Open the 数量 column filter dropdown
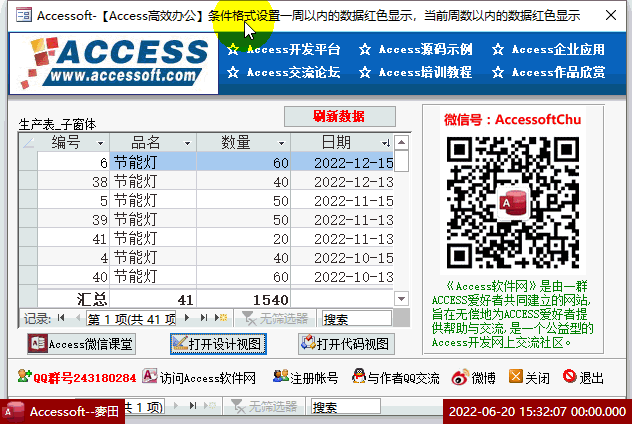 pyautogui.click(x=281, y=143)
